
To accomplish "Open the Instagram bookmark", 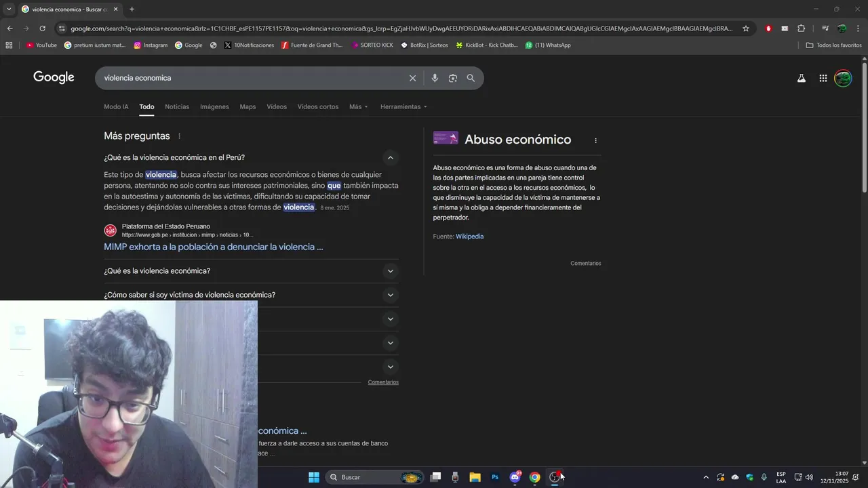I will tap(151, 45).
